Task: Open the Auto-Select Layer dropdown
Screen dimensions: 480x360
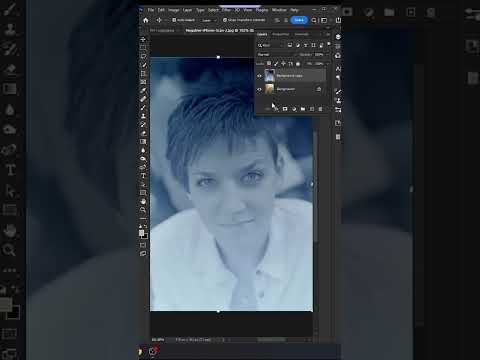Action: tap(209, 20)
